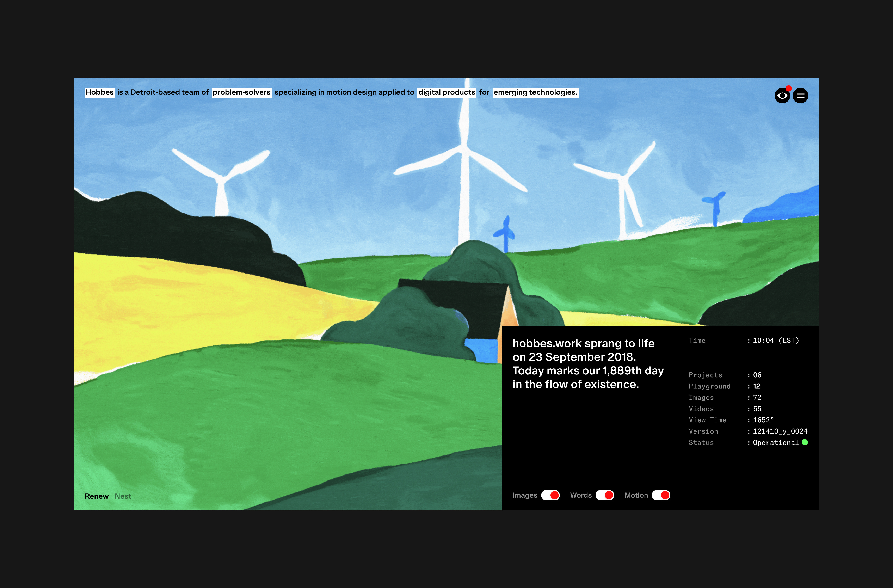The width and height of the screenshot is (893, 588).
Task: Click the 10:04 (EST) time readout
Action: coord(776,340)
